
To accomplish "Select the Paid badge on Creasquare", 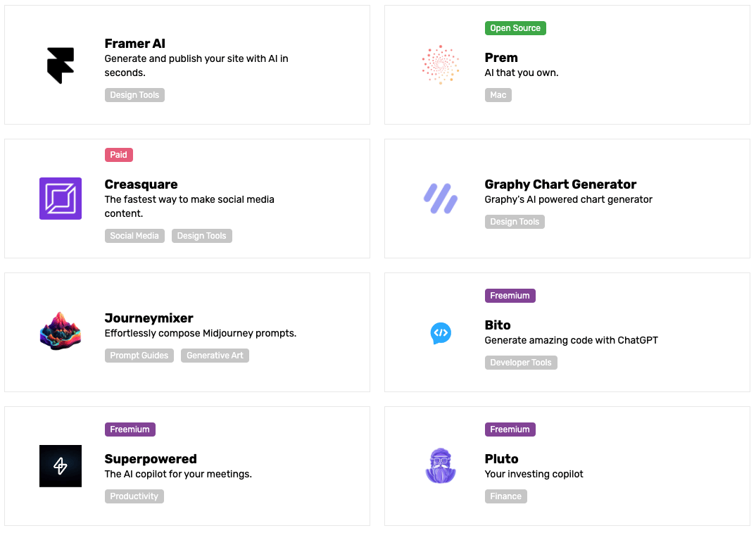I will click(x=118, y=155).
